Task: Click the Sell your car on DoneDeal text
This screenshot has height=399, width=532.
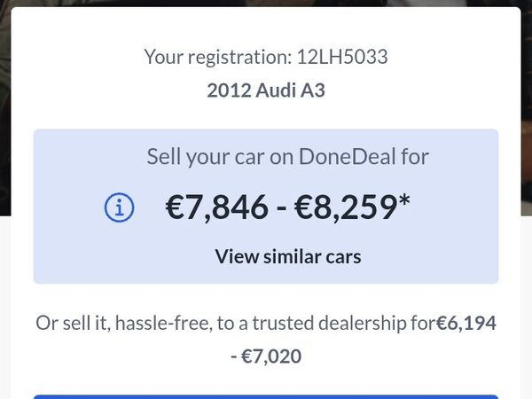Action: pyautogui.click(x=288, y=158)
